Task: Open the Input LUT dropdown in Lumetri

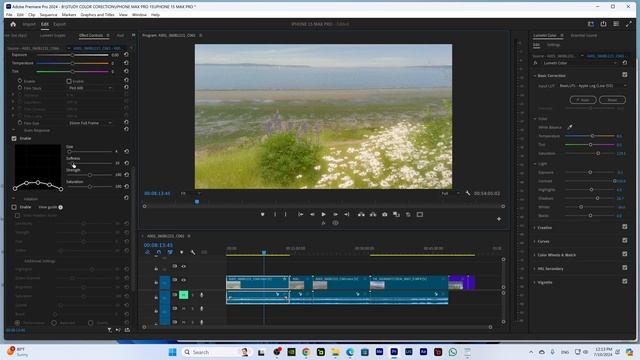Action: click(592, 86)
